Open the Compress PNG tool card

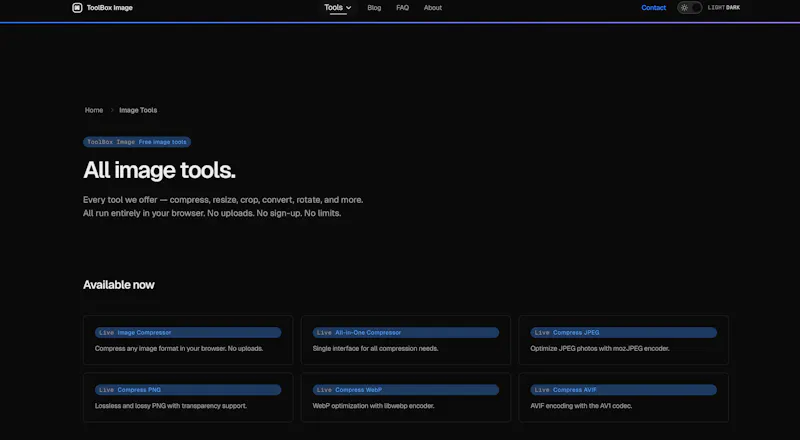(188, 397)
